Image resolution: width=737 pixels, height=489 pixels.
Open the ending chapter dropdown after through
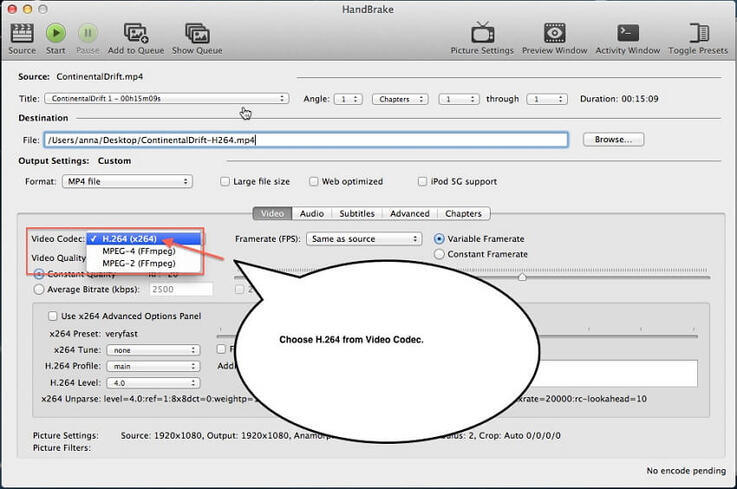point(547,99)
